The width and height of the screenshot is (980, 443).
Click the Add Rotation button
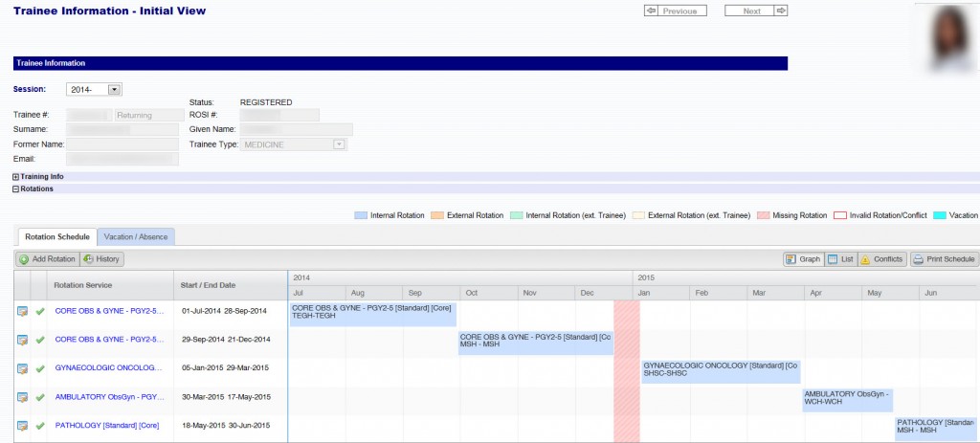click(x=47, y=259)
